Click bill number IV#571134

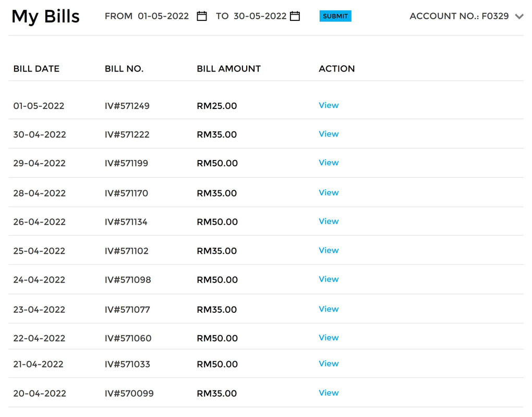pyautogui.click(x=126, y=222)
